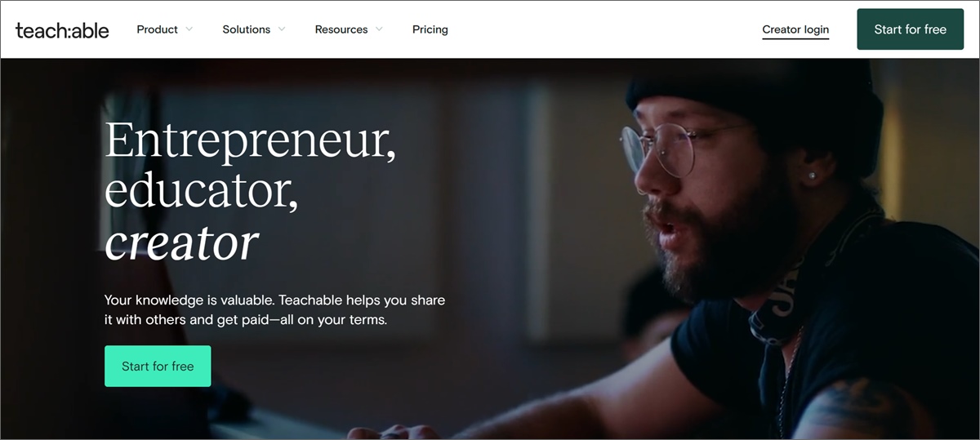Viewport: 980px width, 440px height.
Task: Open the Solutions menu
Action: pos(246,29)
